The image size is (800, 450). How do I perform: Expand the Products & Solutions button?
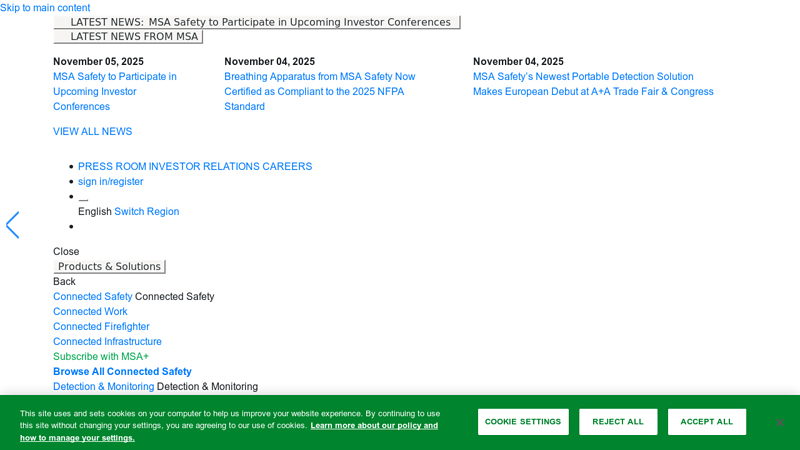click(109, 266)
